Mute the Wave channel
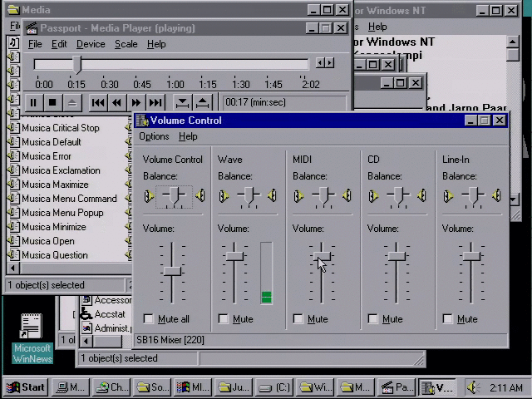This screenshot has height=399, width=532. pyautogui.click(x=223, y=319)
